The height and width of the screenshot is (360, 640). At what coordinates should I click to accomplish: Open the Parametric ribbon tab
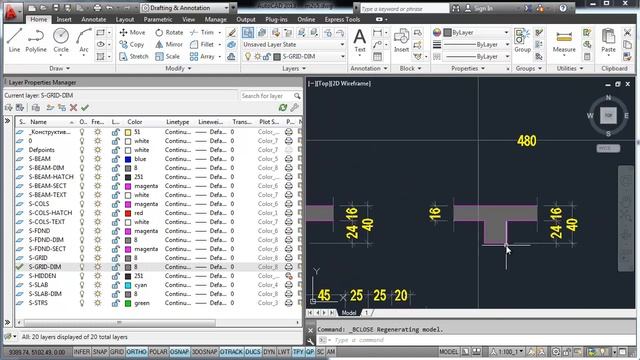click(x=158, y=19)
